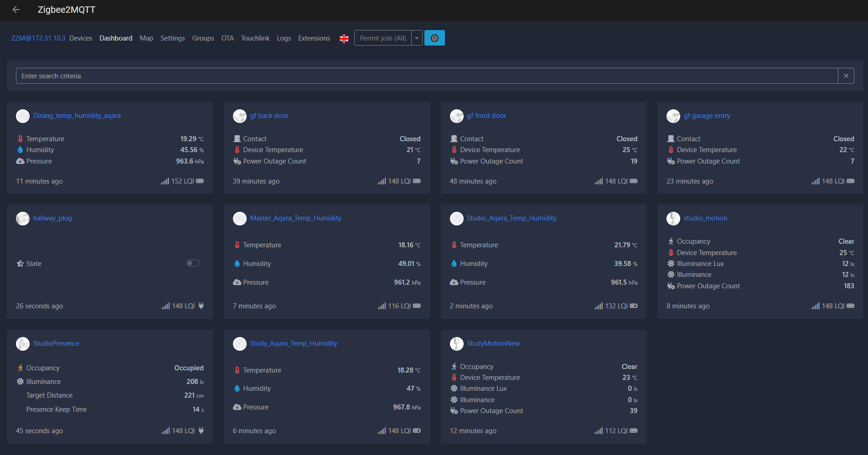Viewport: 868px width, 455px height.
Task: Click 'Occupied' value on StudioPresence card
Action: (x=189, y=368)
